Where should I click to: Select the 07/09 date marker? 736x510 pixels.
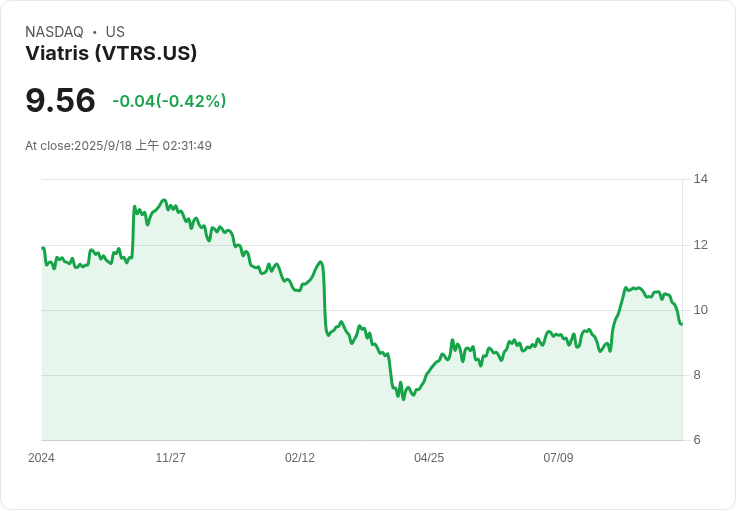coord(557,458)
